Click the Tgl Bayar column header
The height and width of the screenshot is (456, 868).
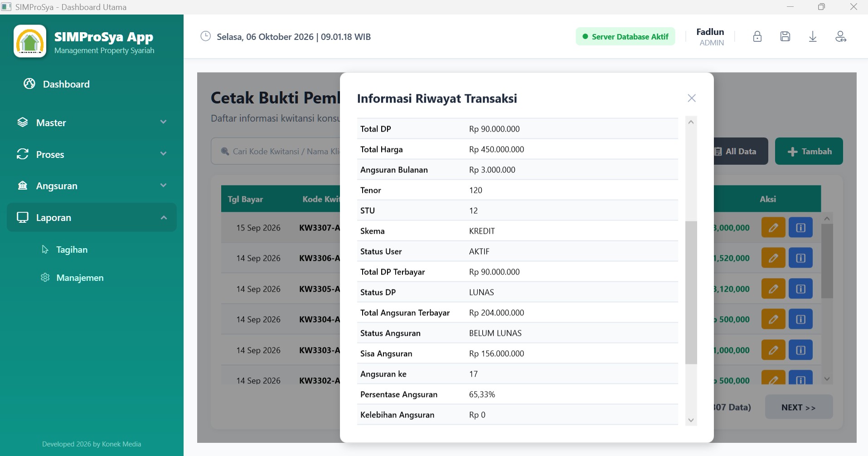245,199
